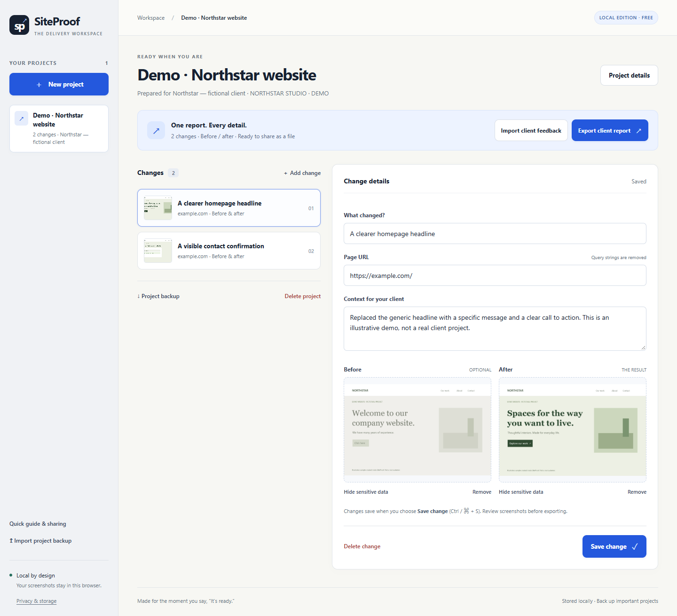Click the 'Local by design' label
677x616 pixels.
[x=36, y=576]
